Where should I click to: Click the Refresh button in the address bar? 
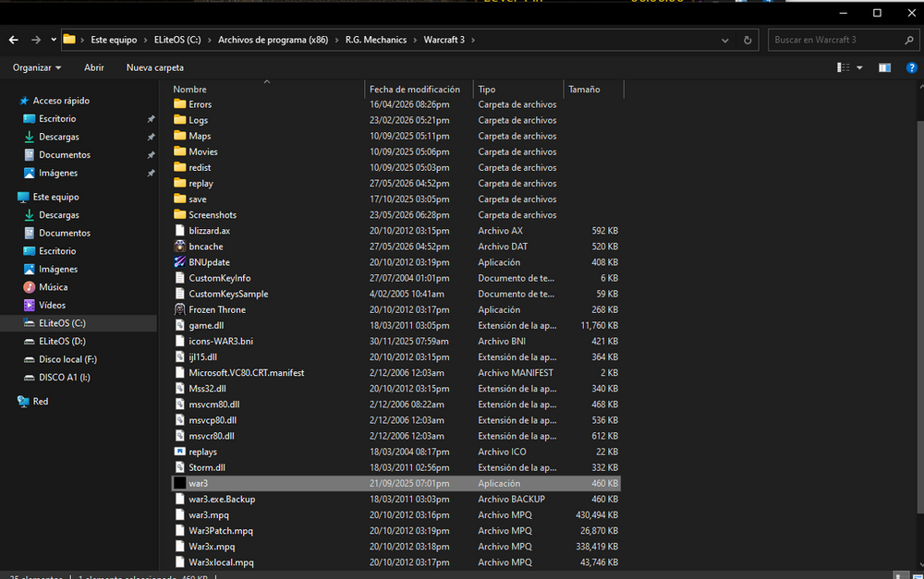[x=748, y=40]
